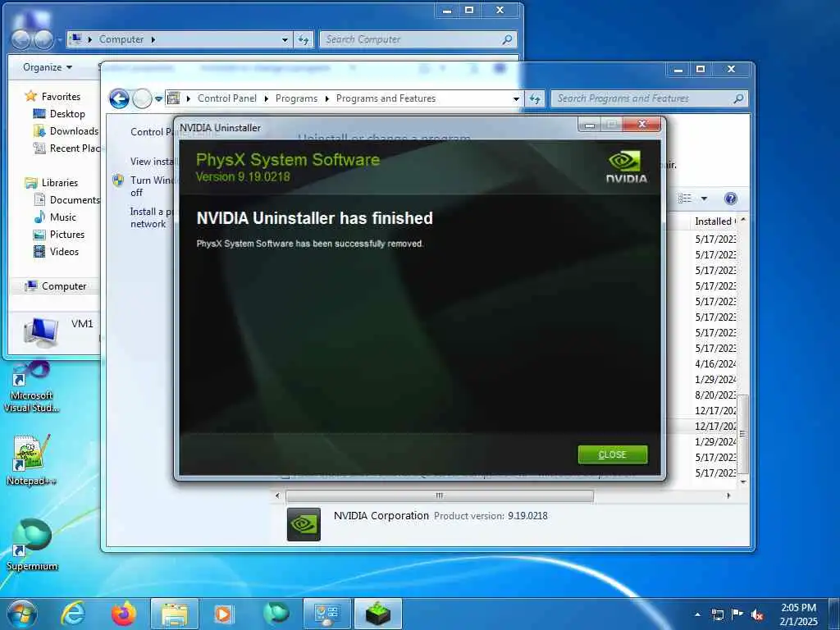Click the NVIDIA logo in the uninstaller header

[x=626, y=167]
